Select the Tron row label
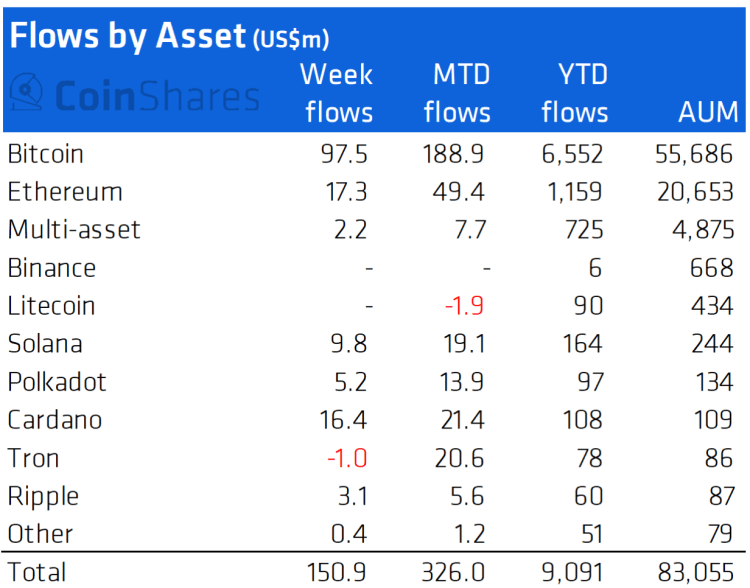Image resolution: width=750 pixels, height=588 pixels. [33, 458]
